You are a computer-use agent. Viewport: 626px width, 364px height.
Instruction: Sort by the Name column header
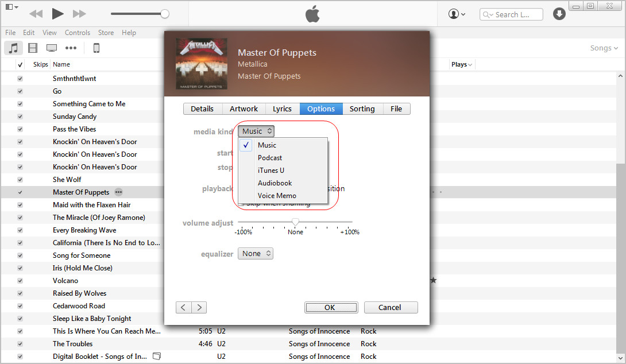[x=61, y=64]
